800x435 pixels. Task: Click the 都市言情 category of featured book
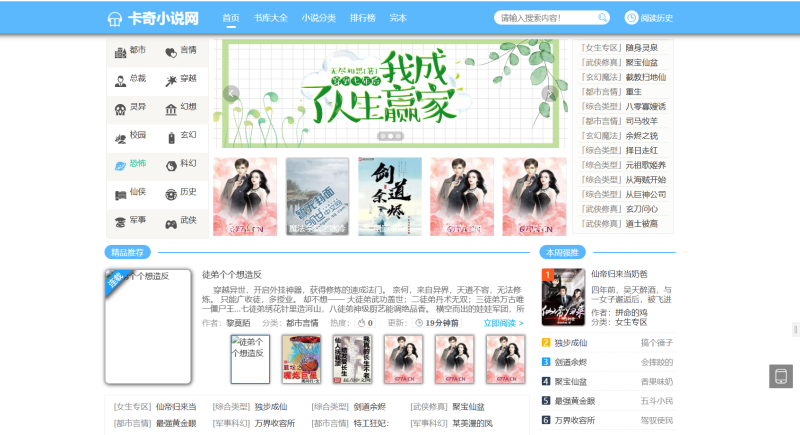coord(302,323)
